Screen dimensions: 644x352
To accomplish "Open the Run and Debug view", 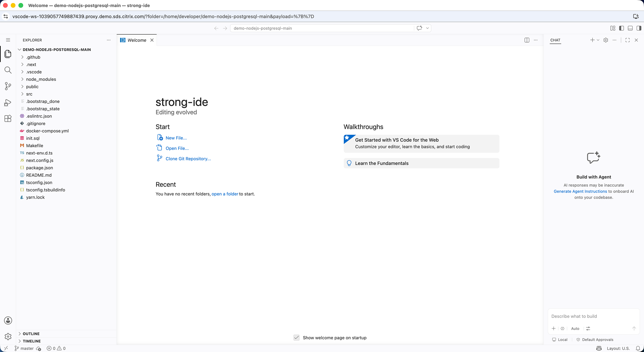I will tap(8, 103).
